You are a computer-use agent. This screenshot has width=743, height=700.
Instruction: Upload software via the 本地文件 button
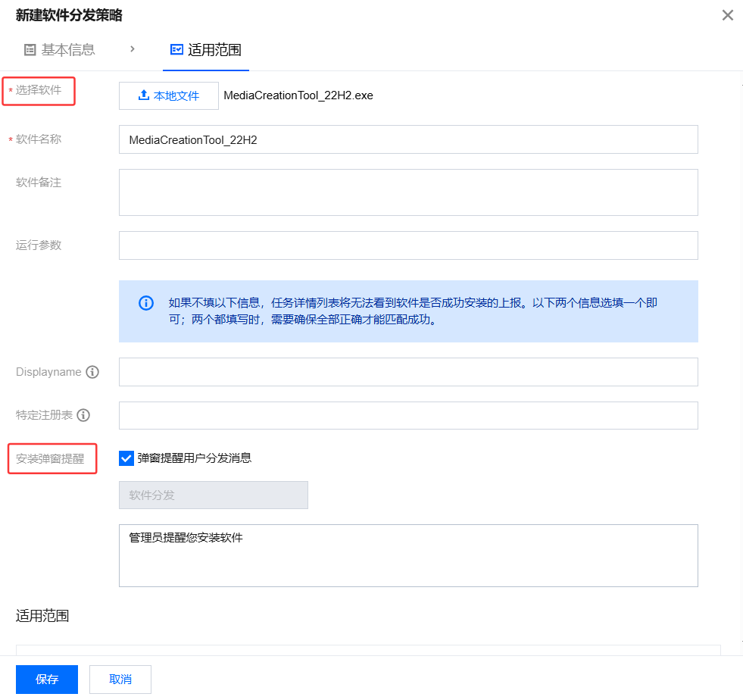(x=168, y=95)
